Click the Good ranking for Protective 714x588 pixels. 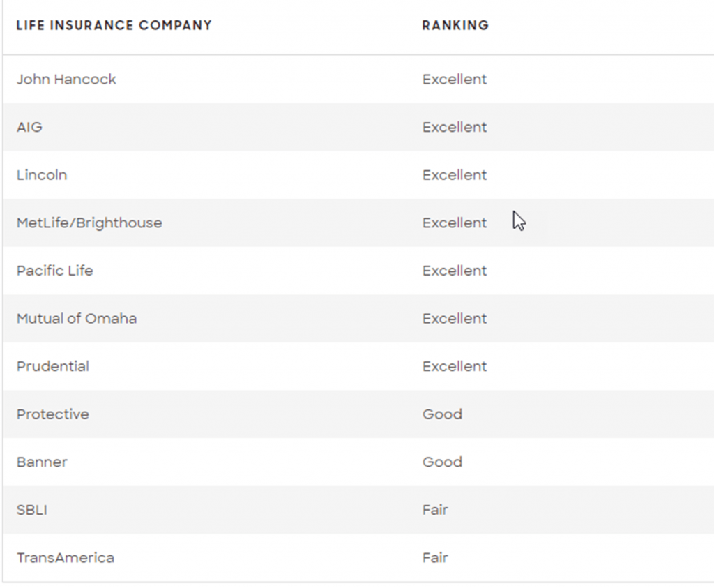pos(442,414)
